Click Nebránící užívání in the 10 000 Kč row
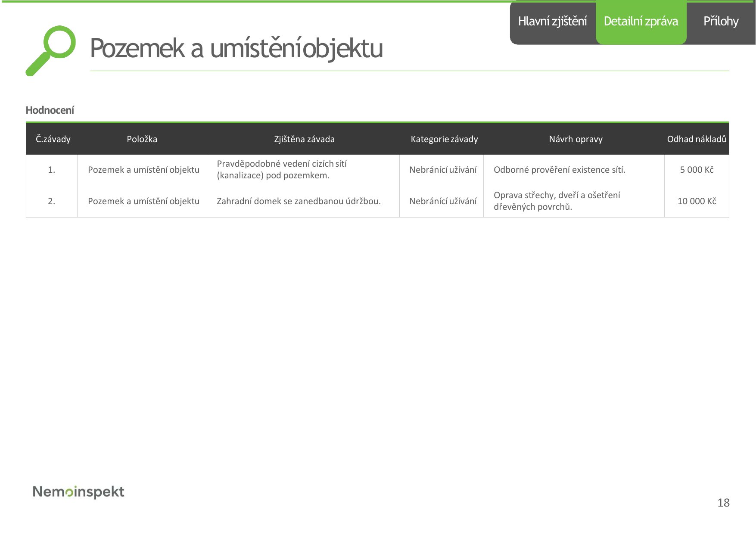Image resolution: width=756 pixels, height=535 pixels. 443,201
